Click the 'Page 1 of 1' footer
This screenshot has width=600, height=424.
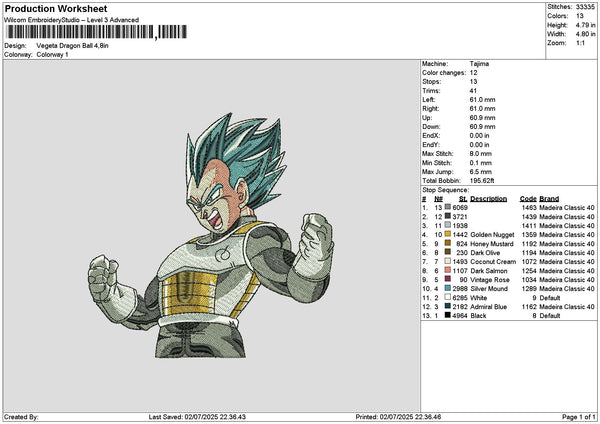tap(579, 417)
